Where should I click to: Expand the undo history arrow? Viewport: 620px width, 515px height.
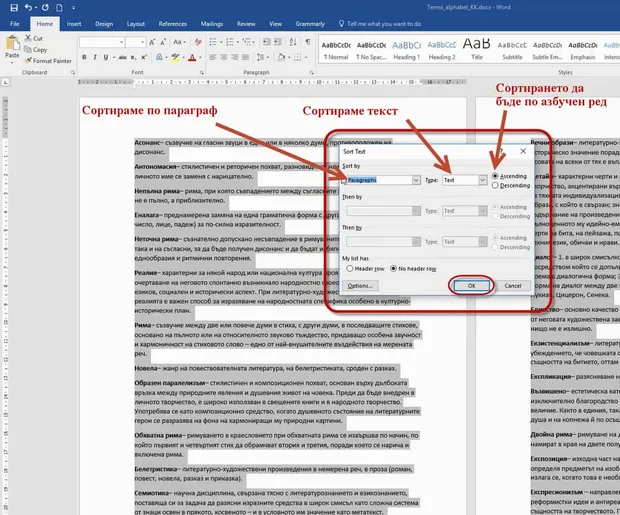(x=36, y=8)
